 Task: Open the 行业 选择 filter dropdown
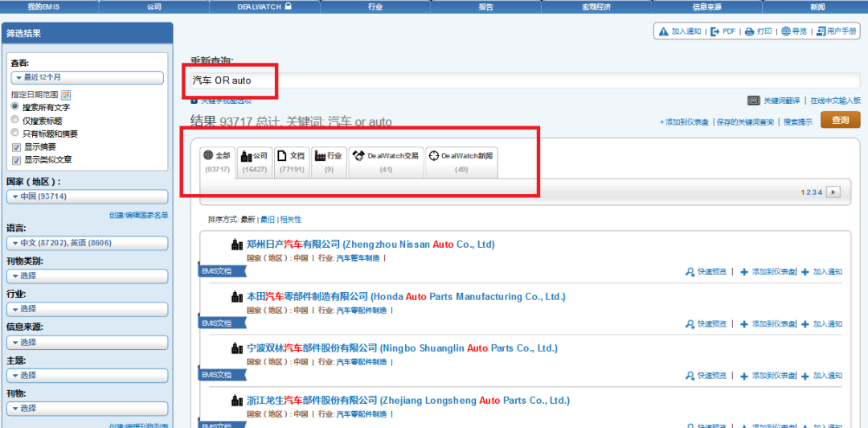click(87, 309)
